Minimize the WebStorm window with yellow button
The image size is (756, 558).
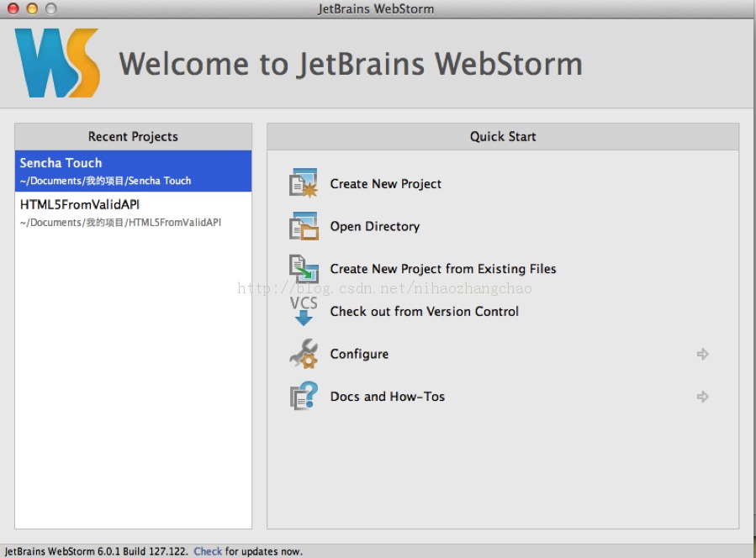(32, 8)
